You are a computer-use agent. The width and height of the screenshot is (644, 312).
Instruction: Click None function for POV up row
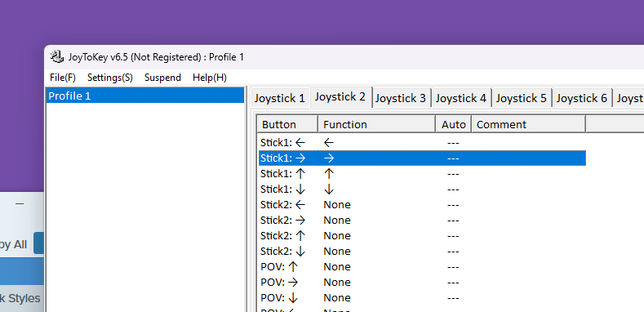coord(337,267)
